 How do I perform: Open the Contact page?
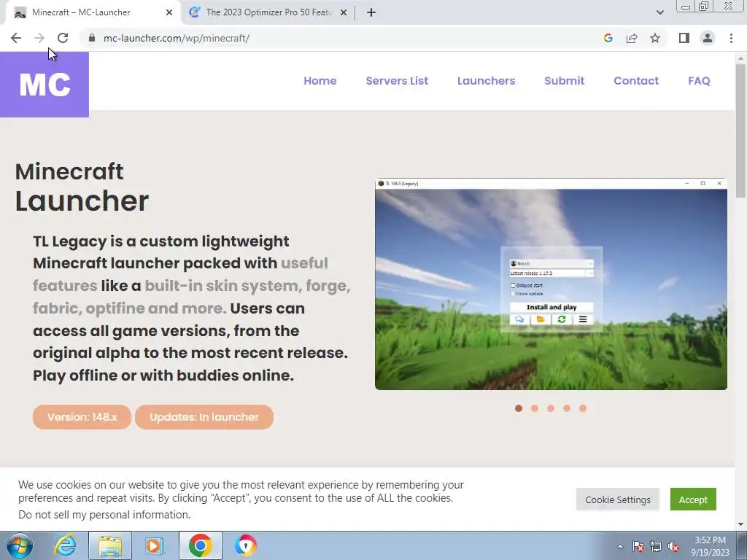636,80
